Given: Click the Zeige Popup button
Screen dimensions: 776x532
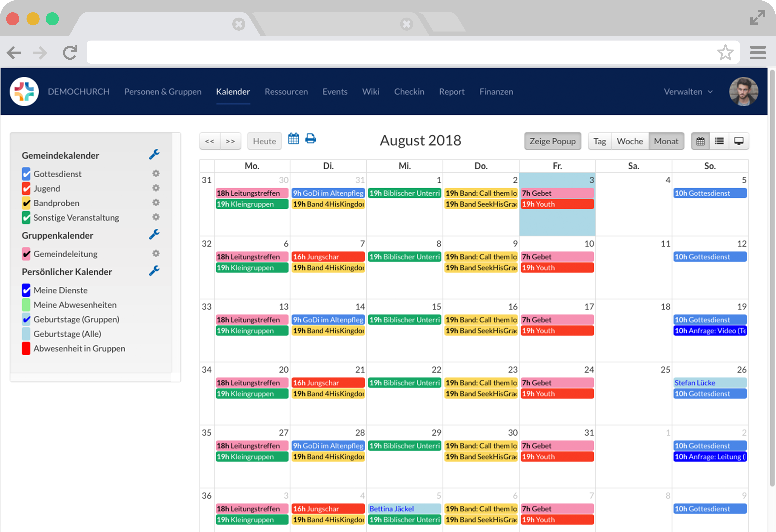Looking at the screenshot, I should coord(553,141).
